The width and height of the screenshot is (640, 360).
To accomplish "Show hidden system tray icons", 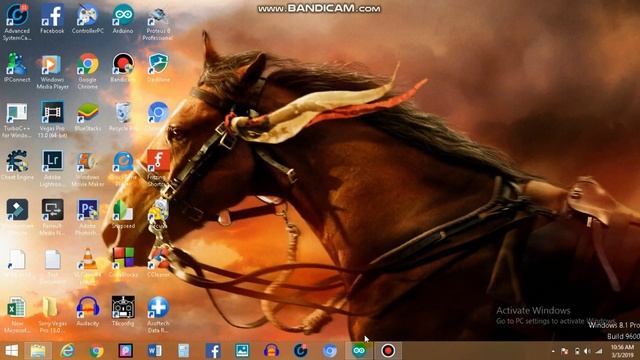I will point(553,351).
